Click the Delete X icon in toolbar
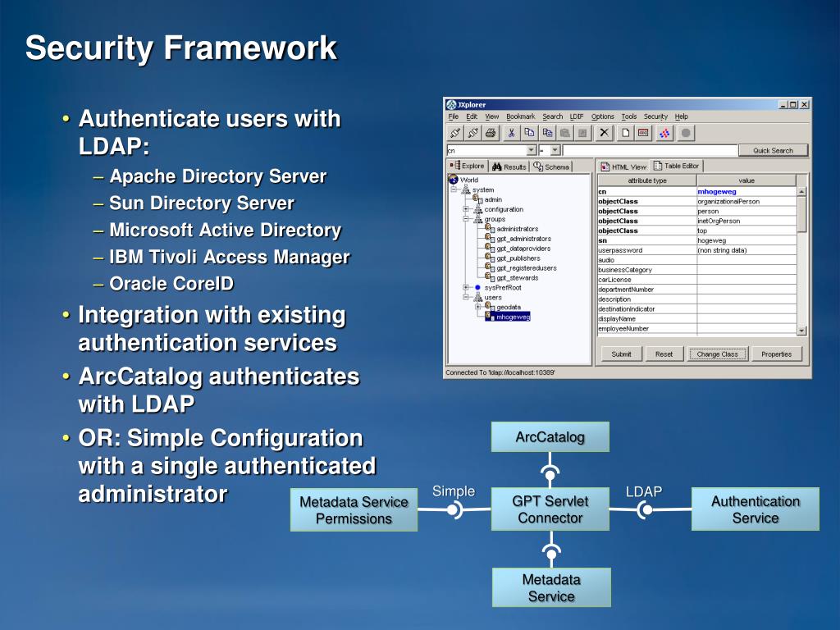The width and height of the screenshot is (840, 630). 605,132
